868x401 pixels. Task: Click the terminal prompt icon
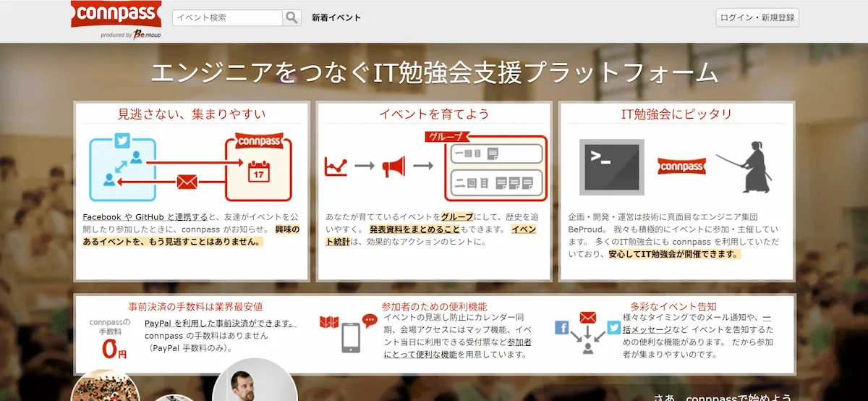coord(612,167)
